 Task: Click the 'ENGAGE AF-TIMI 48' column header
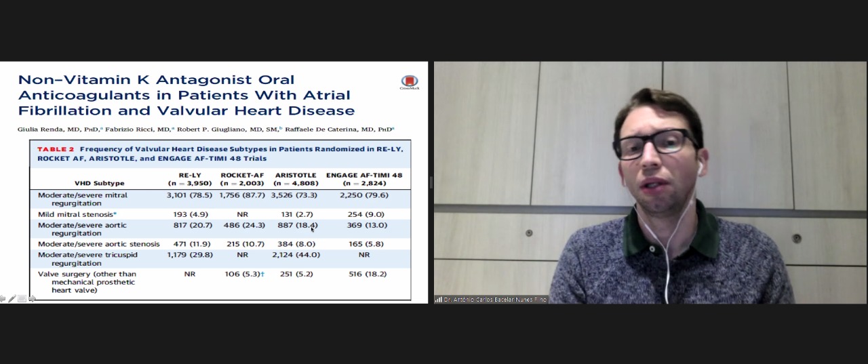click(364, 175)
